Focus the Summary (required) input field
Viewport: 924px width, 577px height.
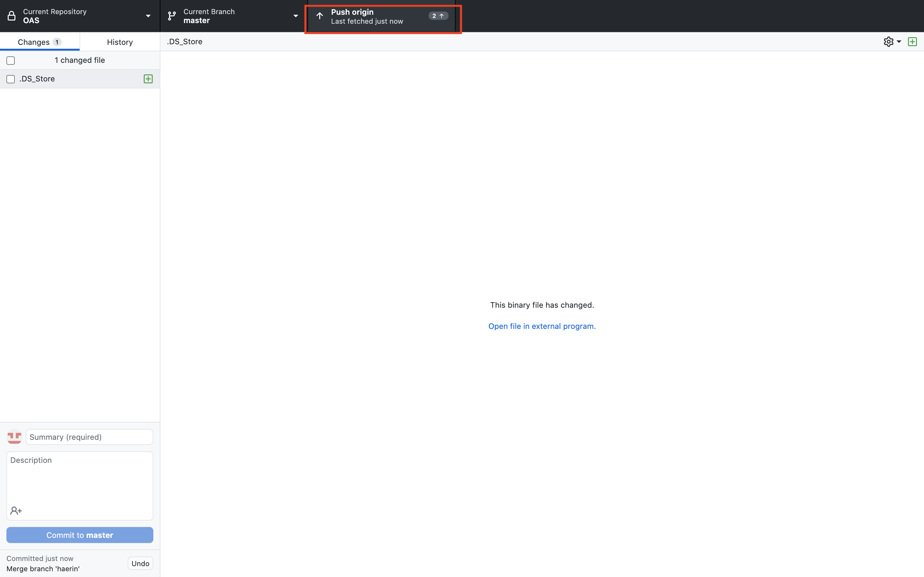[x=89, y=437]
